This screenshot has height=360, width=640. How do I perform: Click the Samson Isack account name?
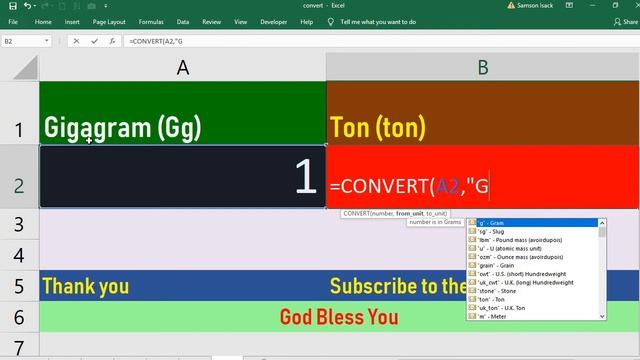point(535,6)
